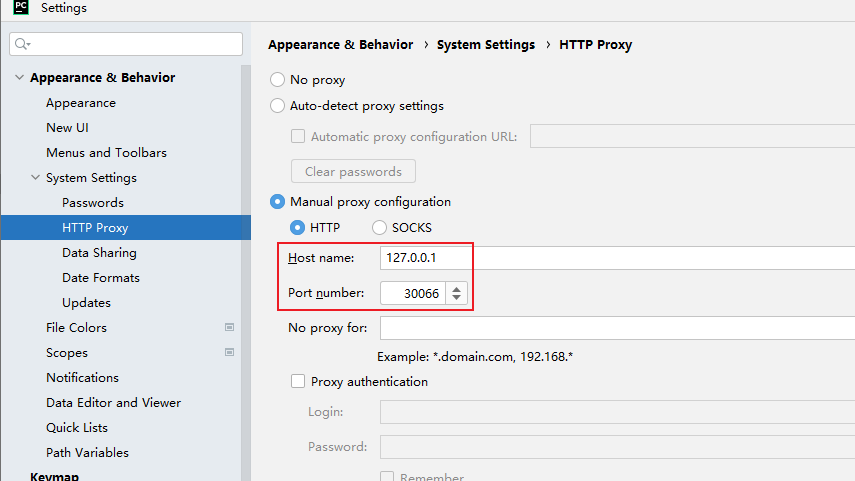The image size is (855, 481).
Task: Click the No proxy for text field
Action: [x=617, y=328]
